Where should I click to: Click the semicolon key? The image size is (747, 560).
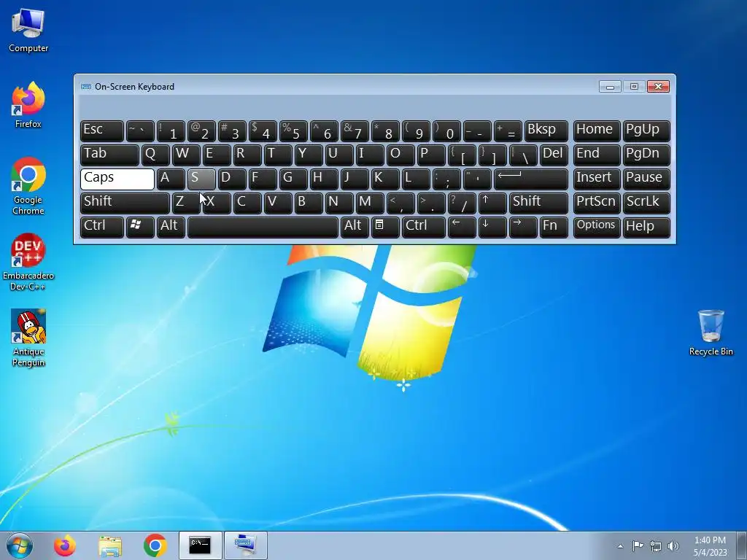pos(446,179)
